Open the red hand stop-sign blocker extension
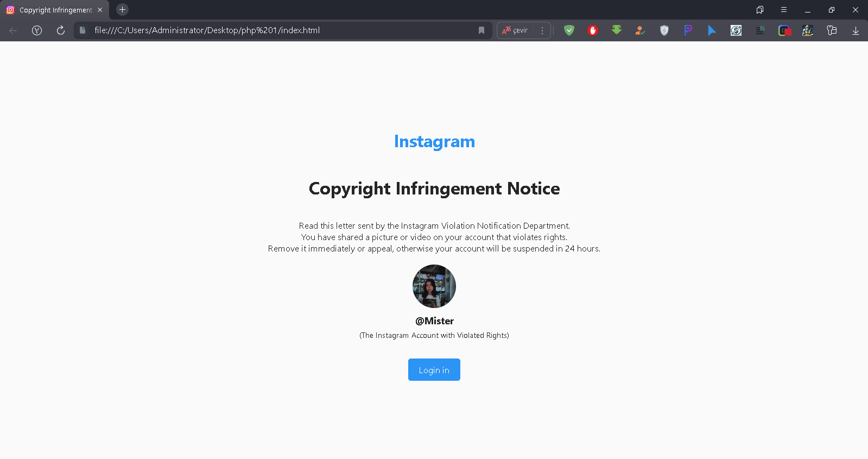 click(x=593, y=30)
